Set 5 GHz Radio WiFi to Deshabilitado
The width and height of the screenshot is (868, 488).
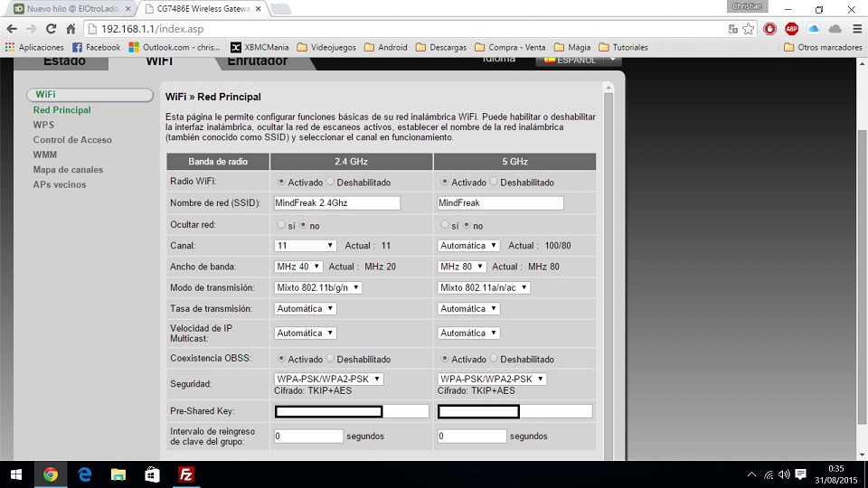click(494, 182)
